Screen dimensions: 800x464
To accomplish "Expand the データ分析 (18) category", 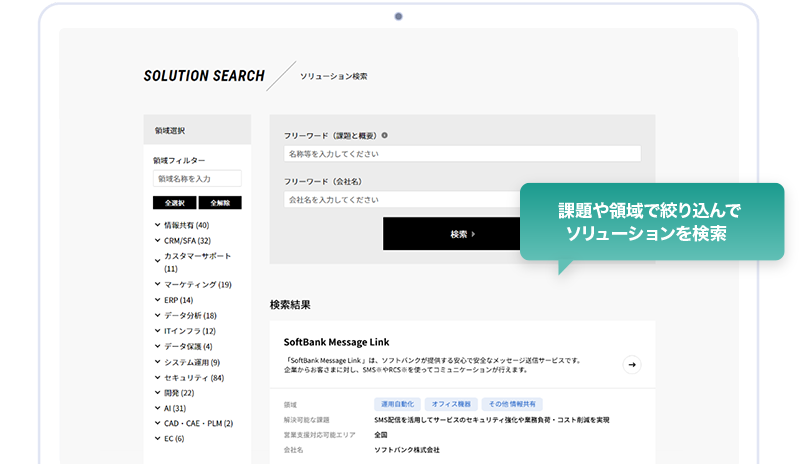I will (x=157, y=315).
